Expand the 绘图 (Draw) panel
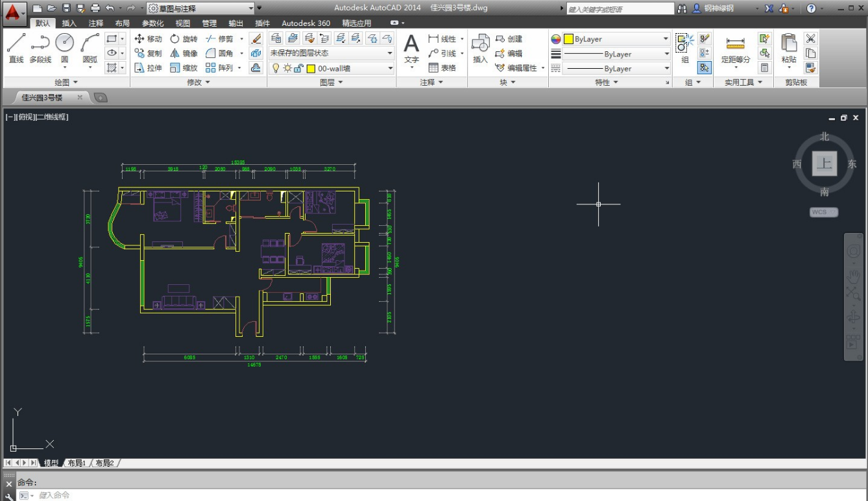Screen dimensions: 868x501 (66, 82)
